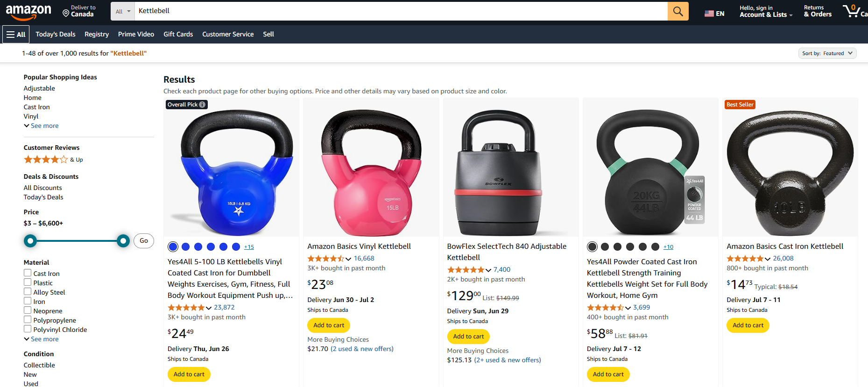Click the search magnifier icon
868x387 pixels.
tap(678, 11)
